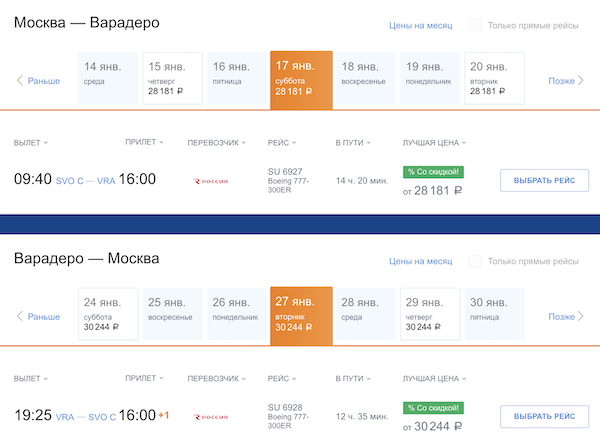Click the right arrow beside top 'Позже'
The width and height of the screenshot is (600, 447).
[x=581, y=80]
